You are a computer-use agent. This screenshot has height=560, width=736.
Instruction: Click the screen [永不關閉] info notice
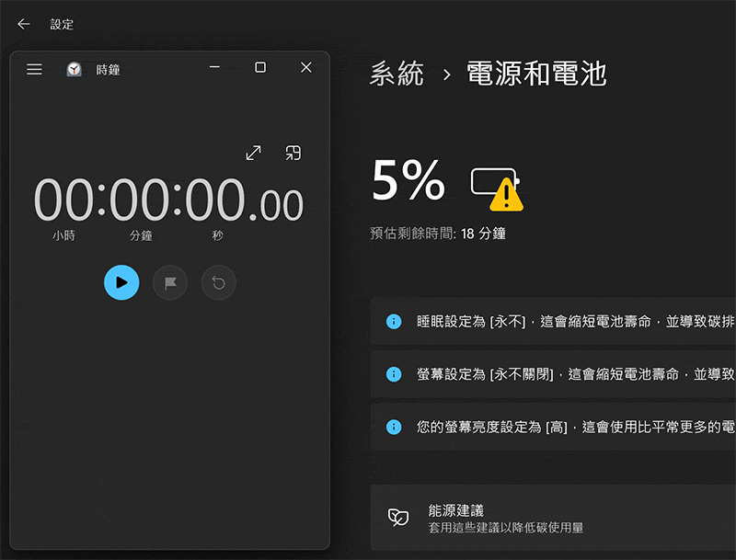tap(554, 374)
